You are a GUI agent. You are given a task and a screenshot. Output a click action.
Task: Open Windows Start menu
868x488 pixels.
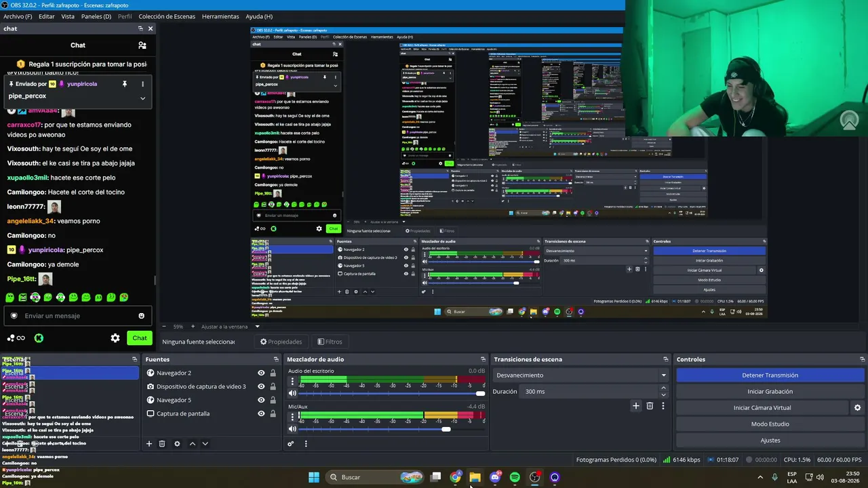(x=314, y=477)
